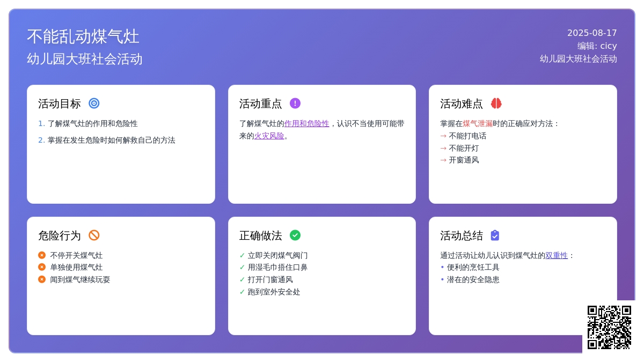
Task: Click the 危险行为 card heading
Action: tap(60, 235)
